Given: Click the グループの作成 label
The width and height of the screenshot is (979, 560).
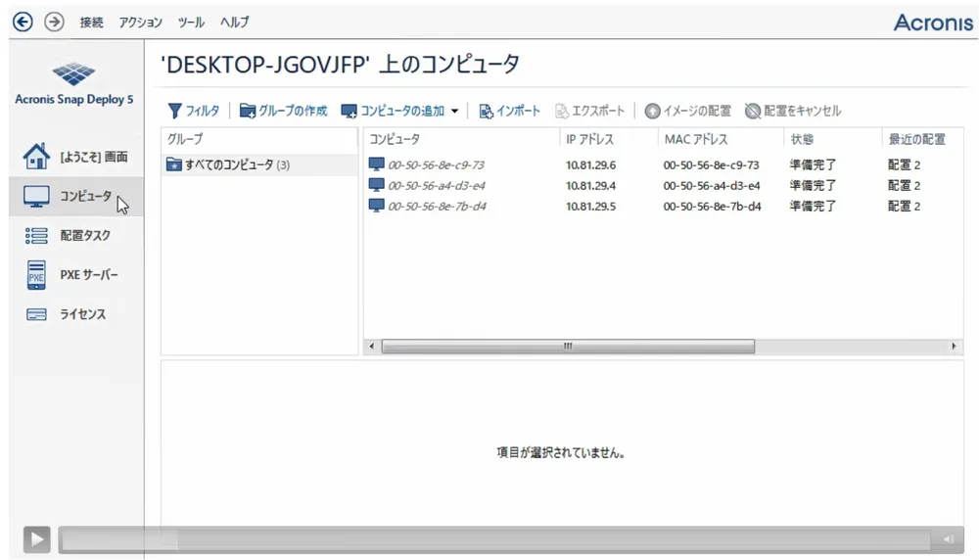Looking at the screenshot, I should tap(293, 112).
